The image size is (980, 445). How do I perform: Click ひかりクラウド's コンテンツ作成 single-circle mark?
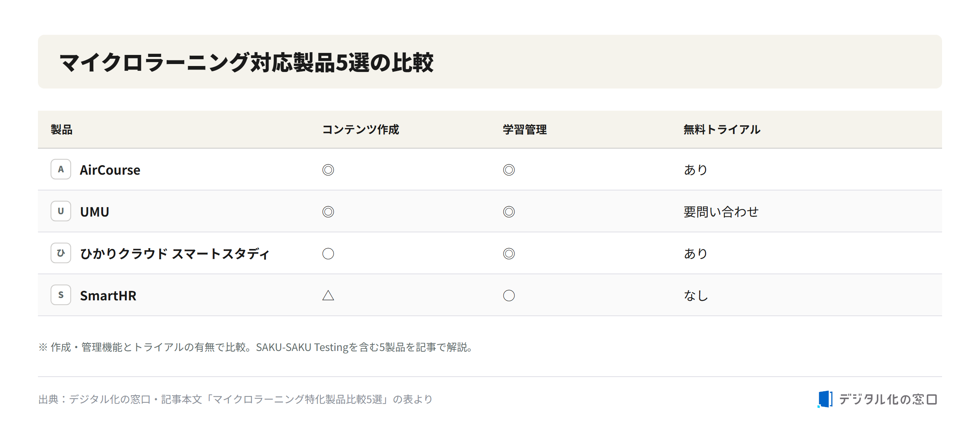328,254
